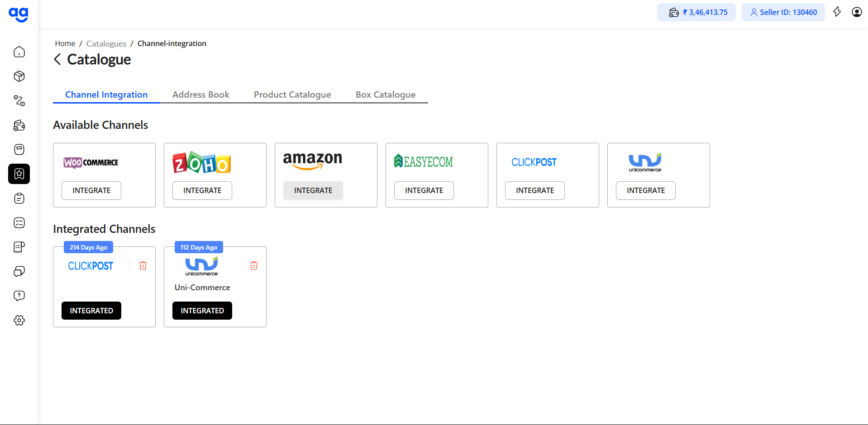The height and width of the screenshot is (425, 868).
Task: Switch to the Address Book tab
Action: [x=200, y=94]
